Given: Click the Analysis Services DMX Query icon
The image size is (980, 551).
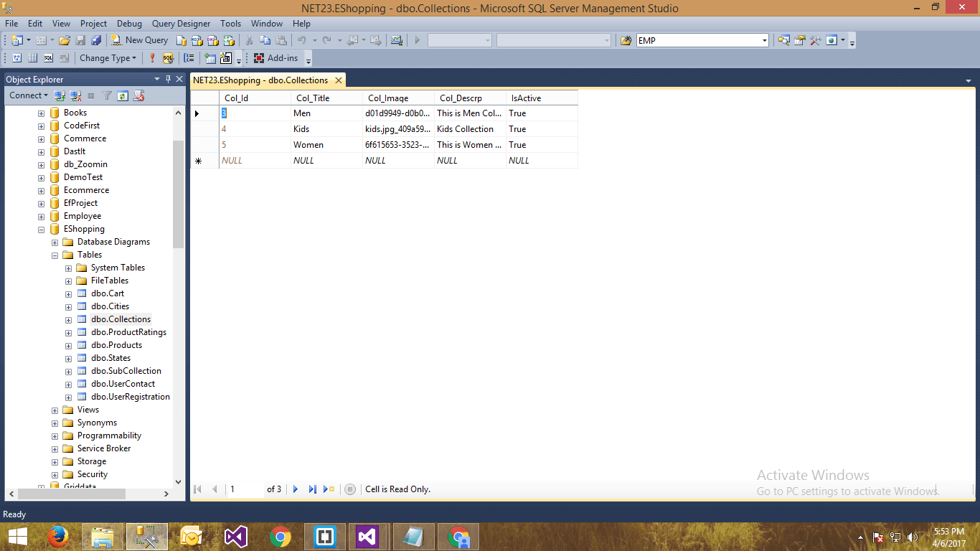Looking at the screenshot, I should coord(213,40).
